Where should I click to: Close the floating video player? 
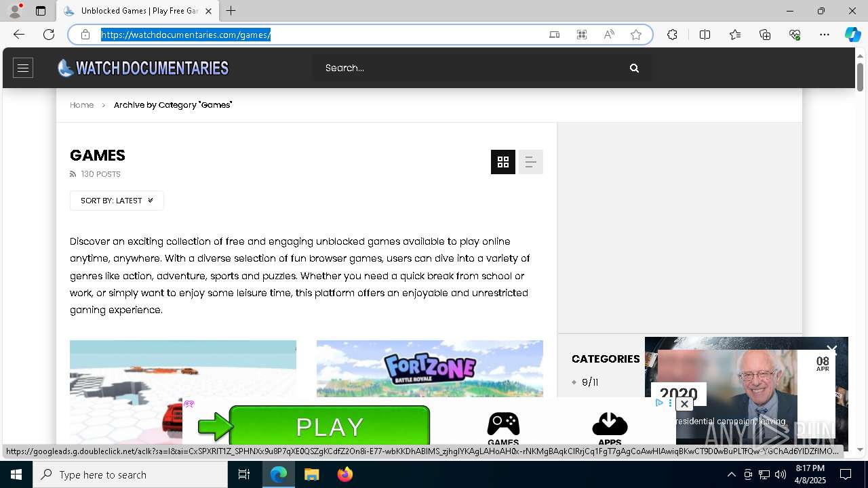[832, 350]
